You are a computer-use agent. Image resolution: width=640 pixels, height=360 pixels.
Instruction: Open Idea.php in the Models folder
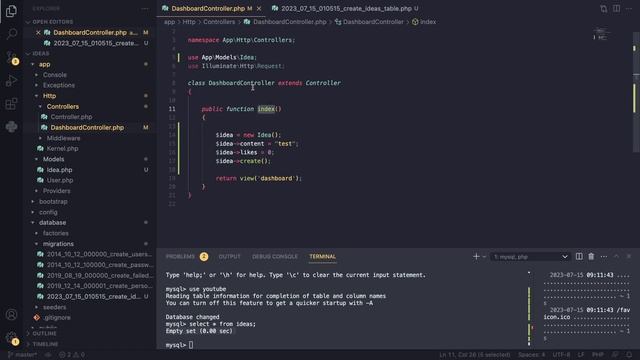tap(59, 170)
